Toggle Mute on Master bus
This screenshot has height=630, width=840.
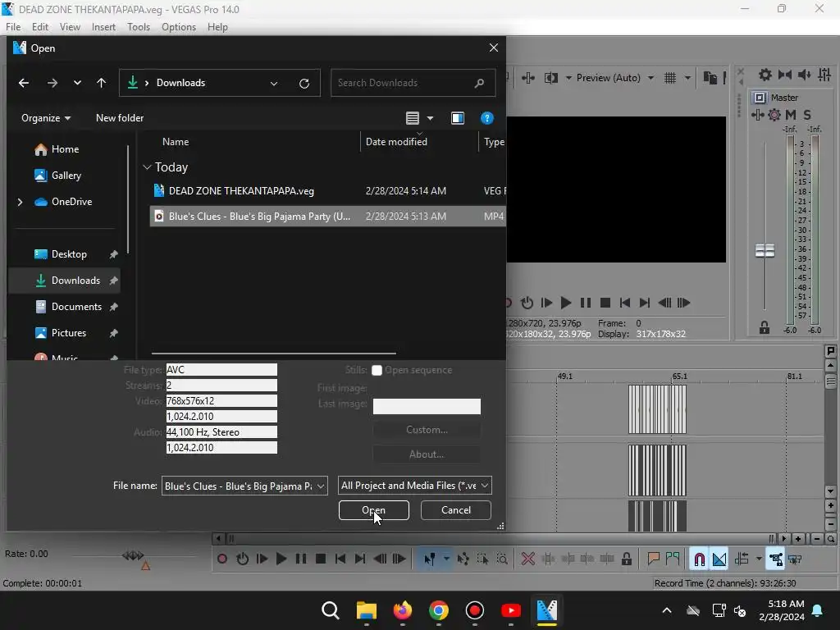coord(791,115)
